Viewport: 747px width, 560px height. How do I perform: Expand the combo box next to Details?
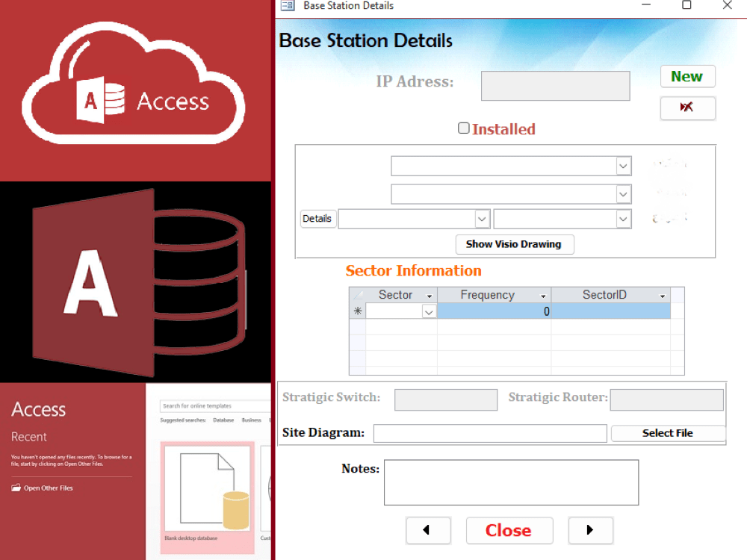(x=482, y=219)
